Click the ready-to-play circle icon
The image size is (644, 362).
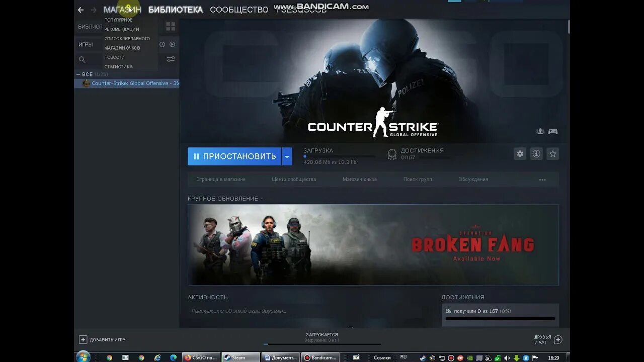(172, 44)
